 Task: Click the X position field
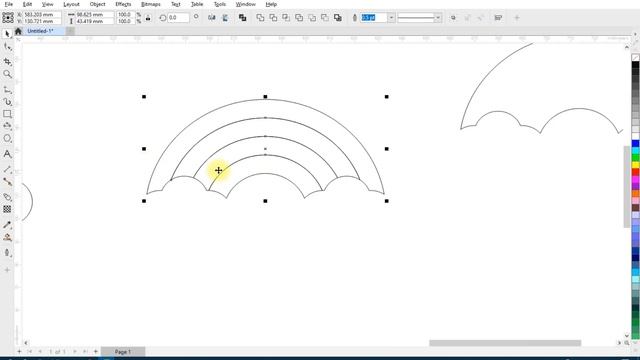coord(42,14)
